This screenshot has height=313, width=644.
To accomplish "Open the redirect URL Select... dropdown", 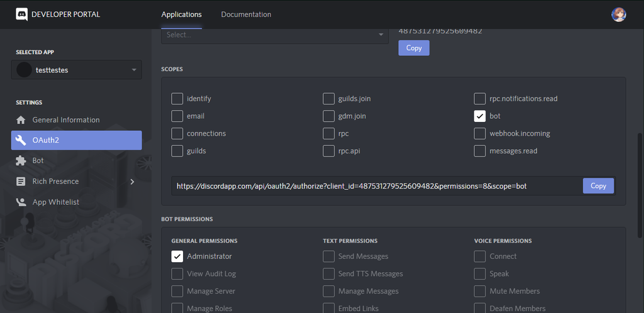I will coord(275,35).
